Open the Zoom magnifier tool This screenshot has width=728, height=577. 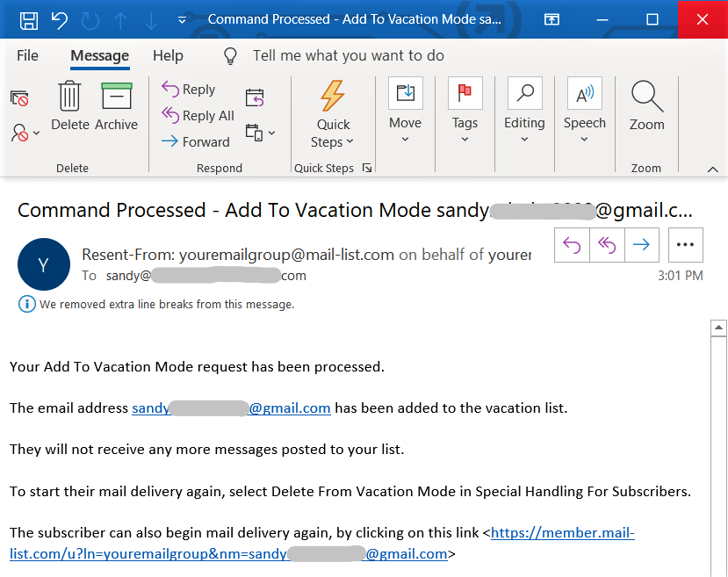[x=646, y=107]
